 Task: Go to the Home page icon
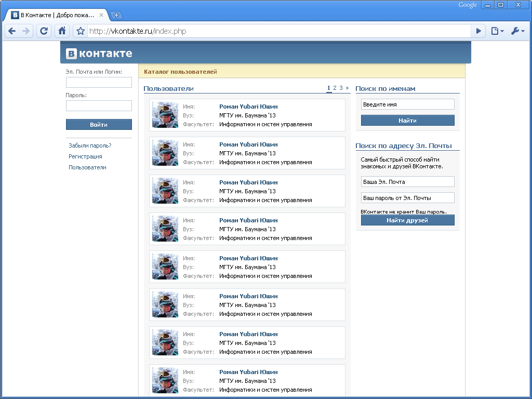[62, 31]
